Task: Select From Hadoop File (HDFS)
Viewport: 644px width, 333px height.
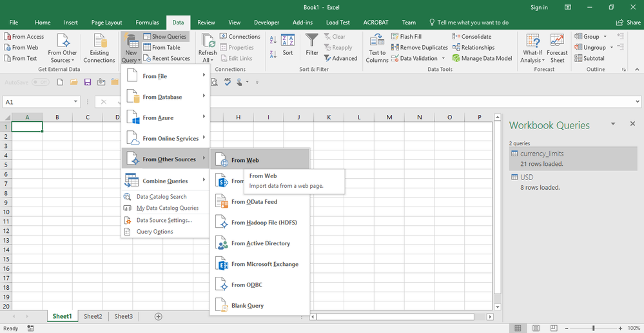Action: click(260, 223)
